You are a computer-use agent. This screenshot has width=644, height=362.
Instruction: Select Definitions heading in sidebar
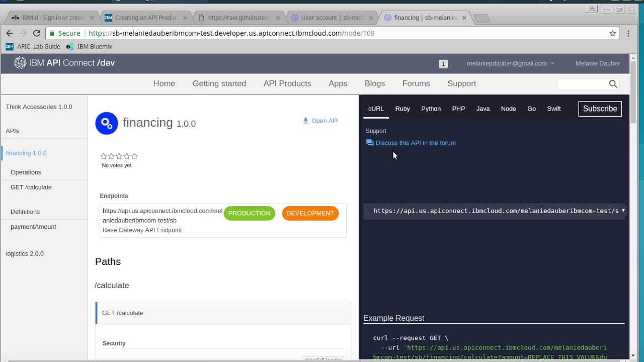click(x=25, y=212)
